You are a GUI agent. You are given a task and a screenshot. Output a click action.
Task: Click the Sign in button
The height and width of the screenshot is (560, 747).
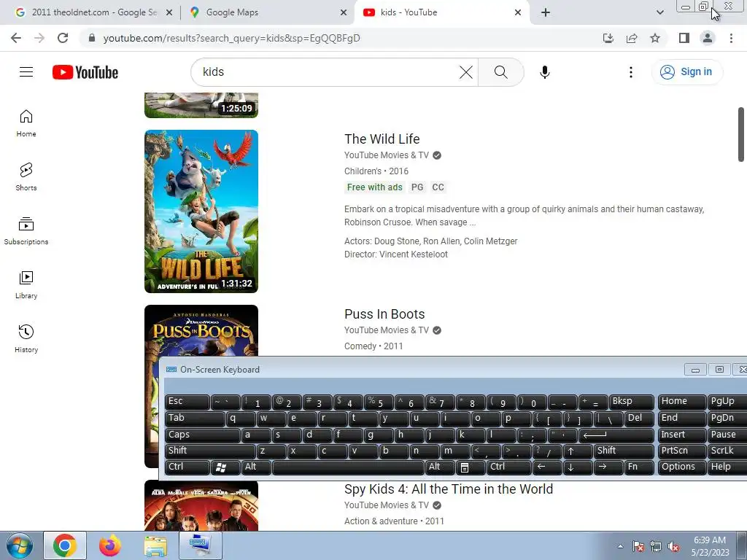(x=687, y=72)
